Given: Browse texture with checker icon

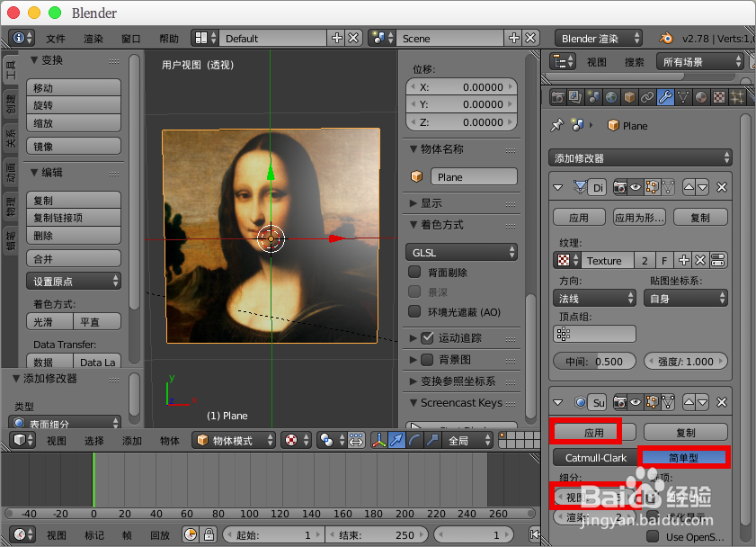Looking at the screenshot, I should point(567,261).
